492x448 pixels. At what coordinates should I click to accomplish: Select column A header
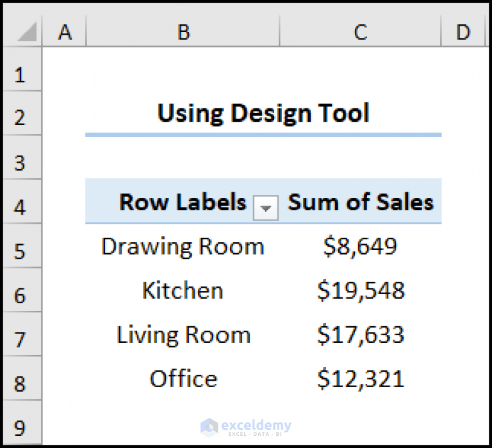[64, 31]
